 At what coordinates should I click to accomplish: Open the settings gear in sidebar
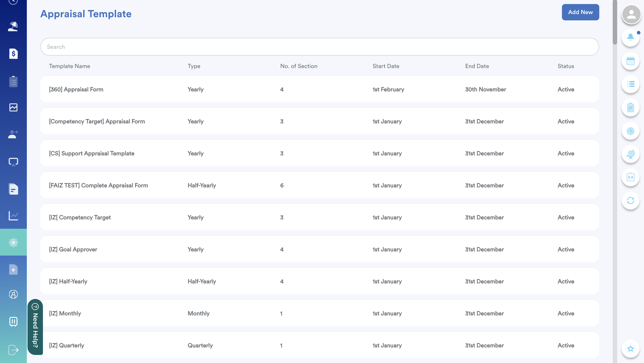tap(13, 242)
